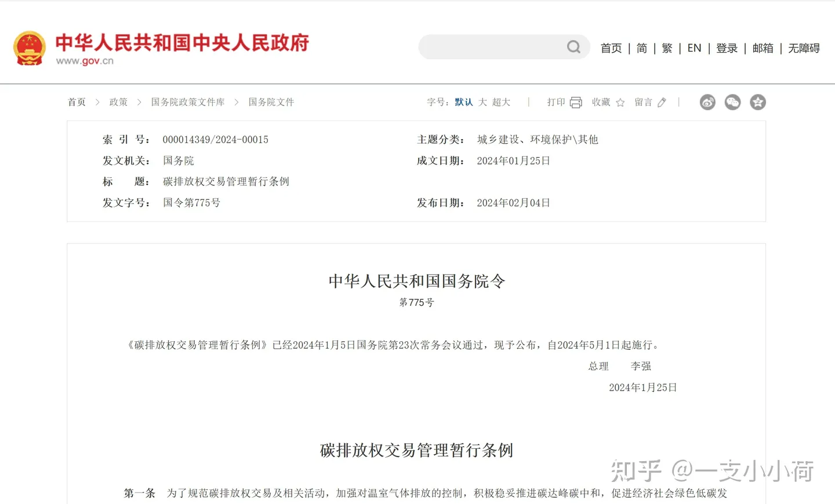The width and height of the screenshot is (835, 504).
Task: Select 默认 font size option
Action: tap(463, 103)
